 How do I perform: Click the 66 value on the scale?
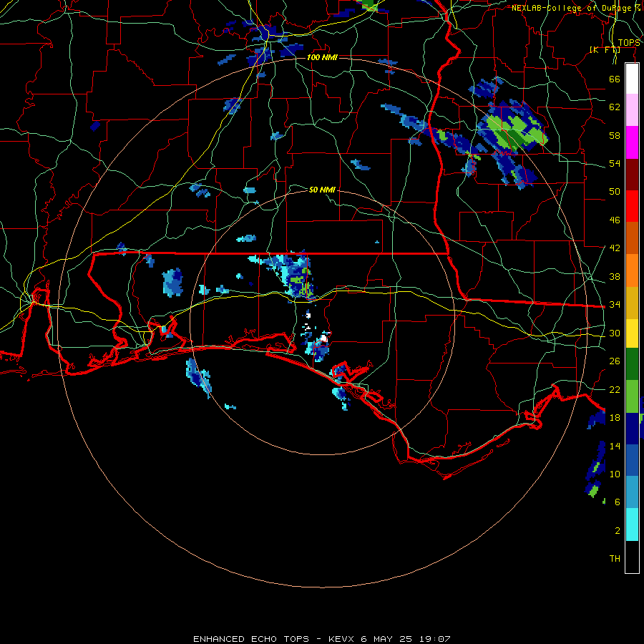(x=615, y=79)
